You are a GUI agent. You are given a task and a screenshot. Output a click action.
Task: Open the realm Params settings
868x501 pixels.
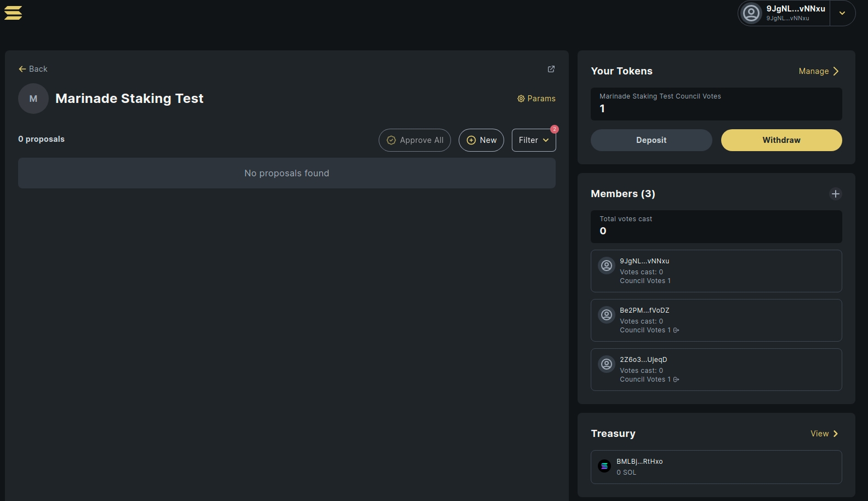tap(536, 99)
